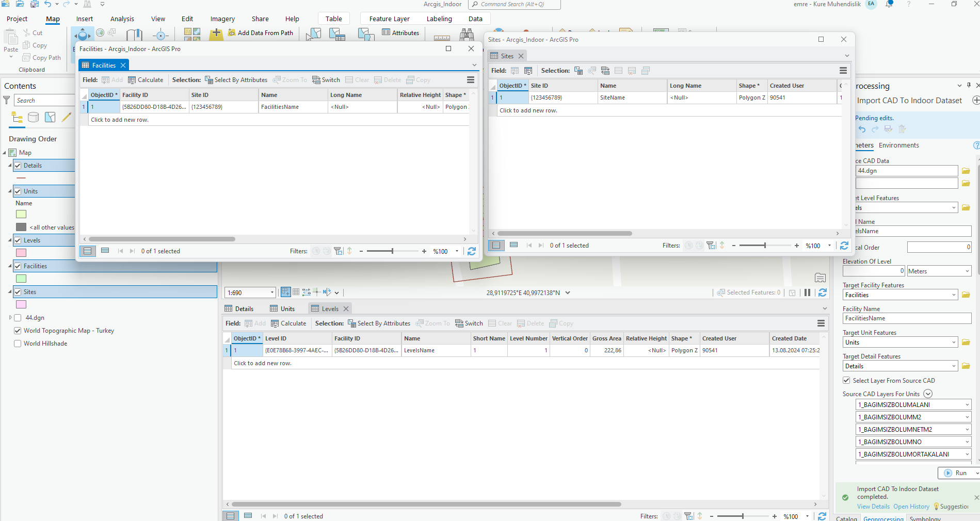Viewport: 980px width, 521px height.
Task: Click Select By Attributes icon in Sites table
Action: [x=579, y=71]
